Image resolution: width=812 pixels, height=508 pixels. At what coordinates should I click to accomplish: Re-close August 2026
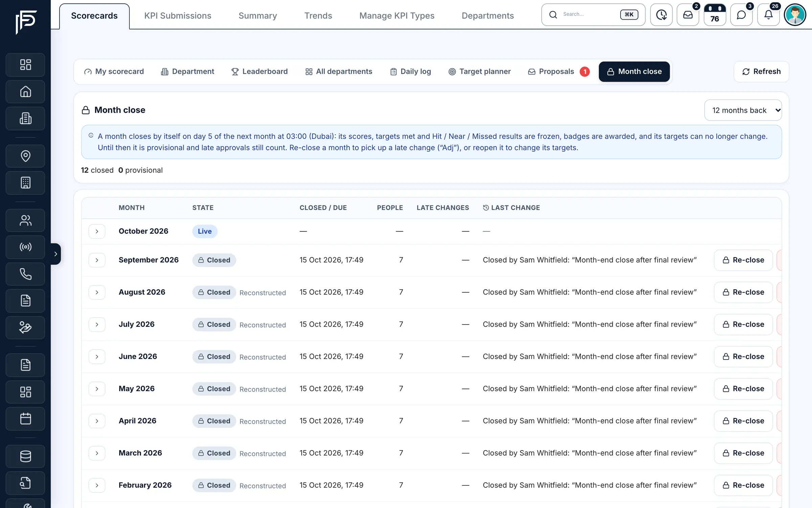(x=743, y=292)
